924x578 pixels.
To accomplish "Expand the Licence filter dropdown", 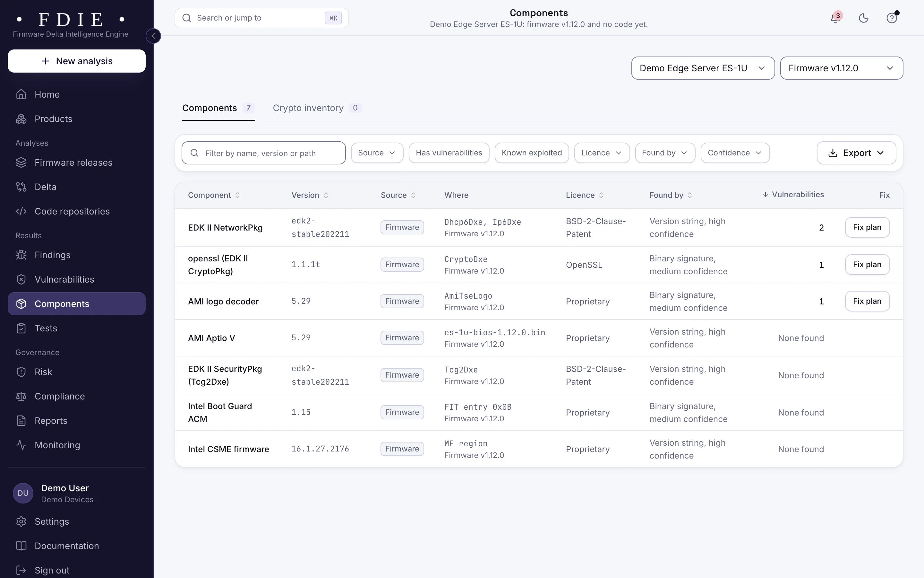I will (x=602, y=153).
